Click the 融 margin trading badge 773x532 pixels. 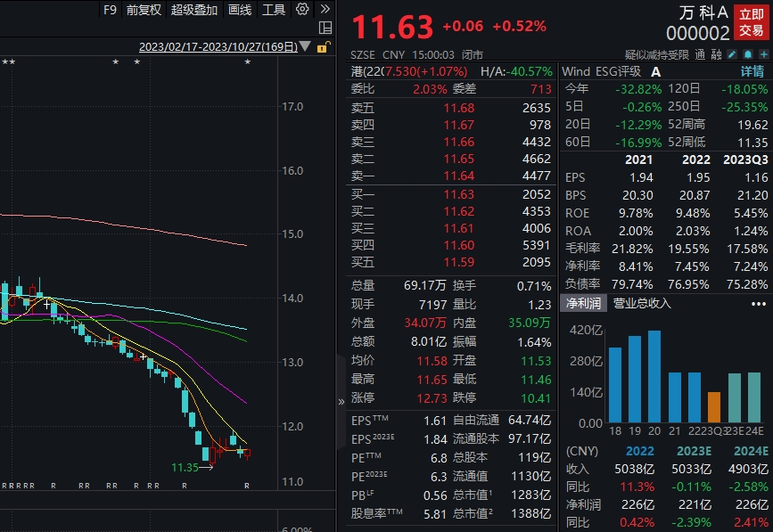716,54
